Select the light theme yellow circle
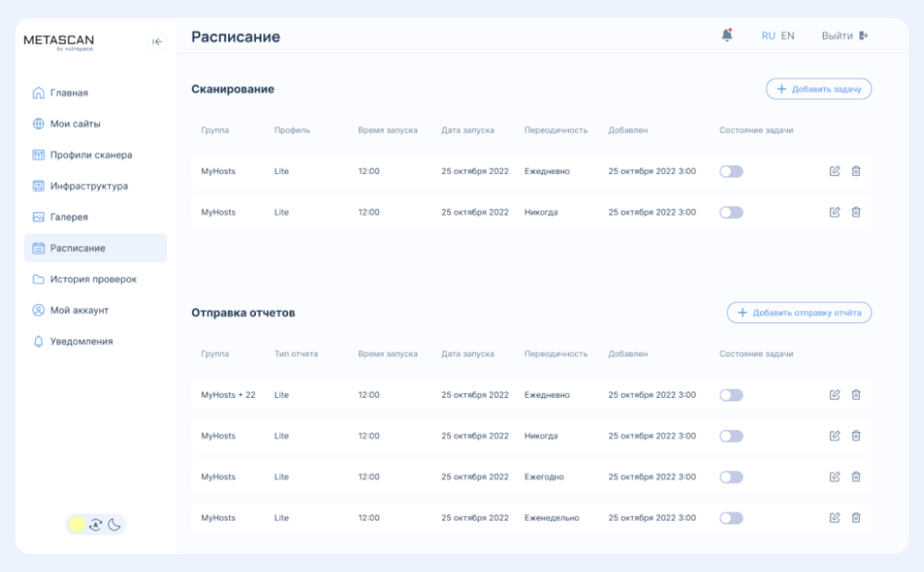The width and height of the screenshot is (924, 572). [77, 524]
